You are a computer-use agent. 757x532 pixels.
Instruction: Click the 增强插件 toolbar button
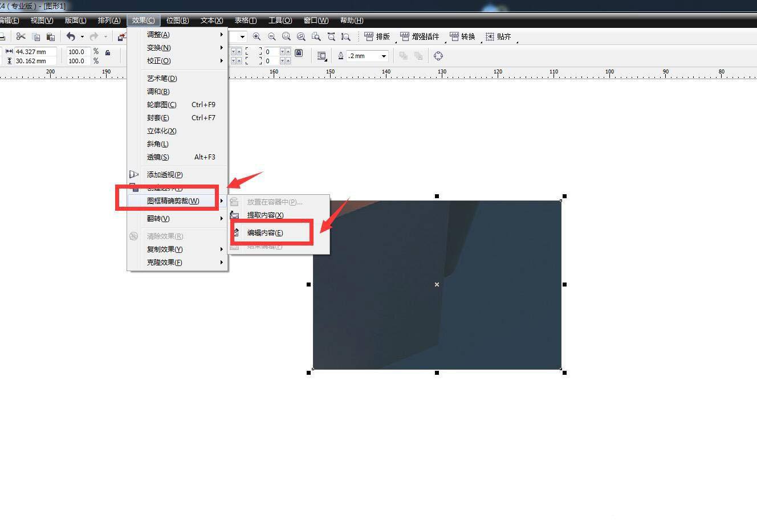point(420,36)
